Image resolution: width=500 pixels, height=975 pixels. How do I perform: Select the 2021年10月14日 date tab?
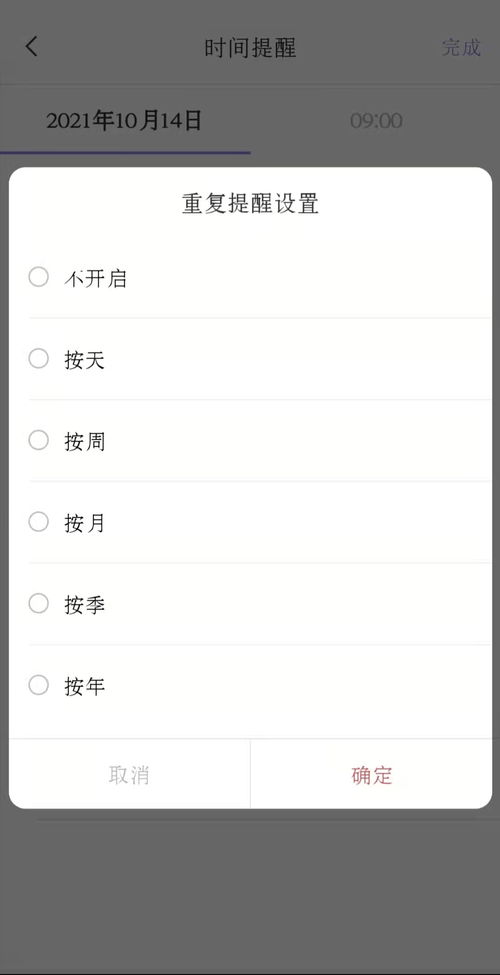[x=124, y=120]
